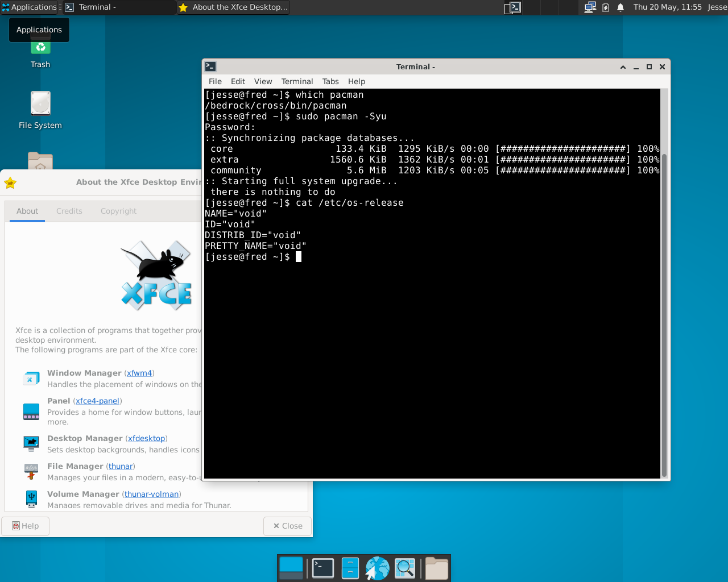This screenshot has width=728, height=582.
Task: Open the Tabs menu in Terminal
Action: [x=330, y=81]
